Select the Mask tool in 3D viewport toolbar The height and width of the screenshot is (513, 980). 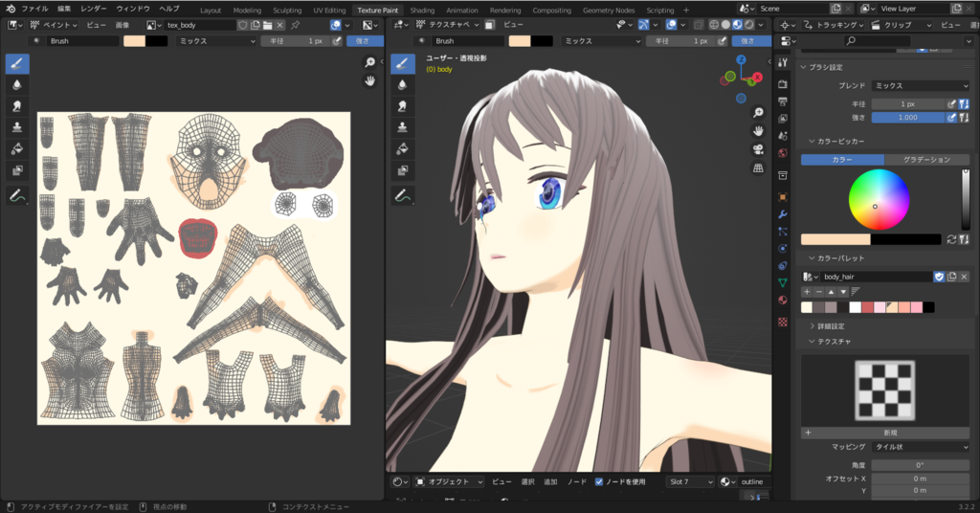click(x=403, y=170)
